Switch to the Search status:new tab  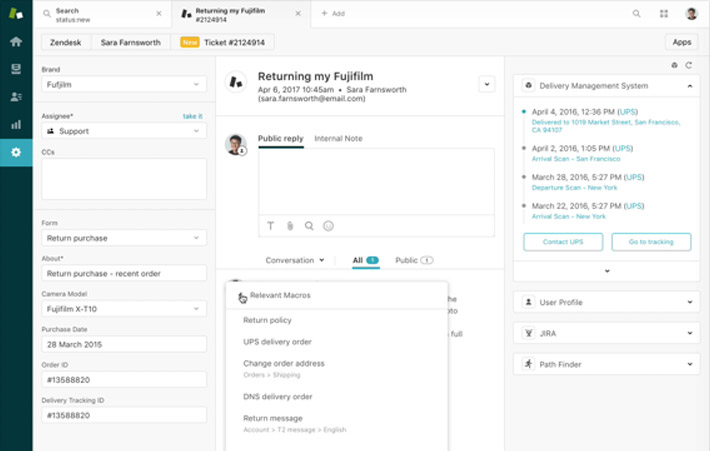point(102,14)
